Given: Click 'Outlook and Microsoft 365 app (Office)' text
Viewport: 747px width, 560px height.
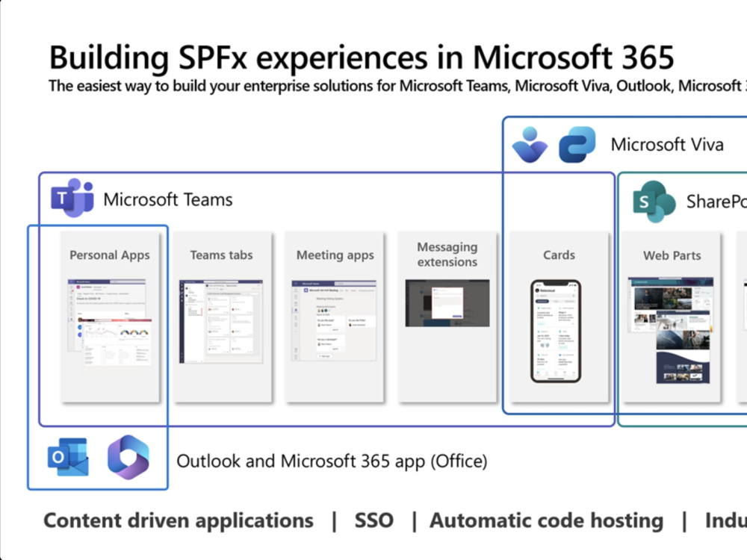Looking at the screenshot, I should 332,461.
